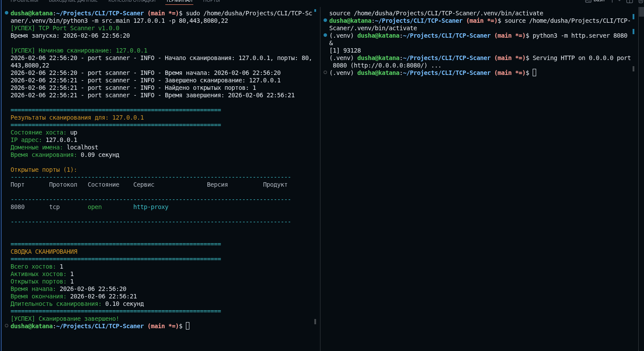Screen dimensions: 644x351
Task: Click the blue command marker beside the sudo command
Action: click(x=6, y=13)
